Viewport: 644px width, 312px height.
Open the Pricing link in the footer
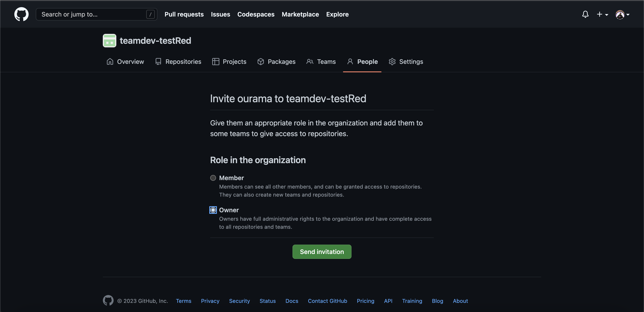point(366,301)
